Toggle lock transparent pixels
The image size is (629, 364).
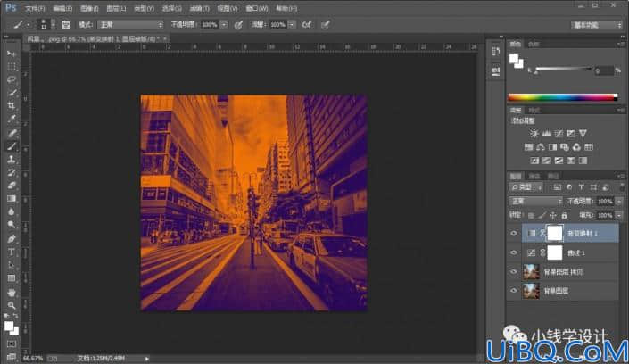coord(531,216)
